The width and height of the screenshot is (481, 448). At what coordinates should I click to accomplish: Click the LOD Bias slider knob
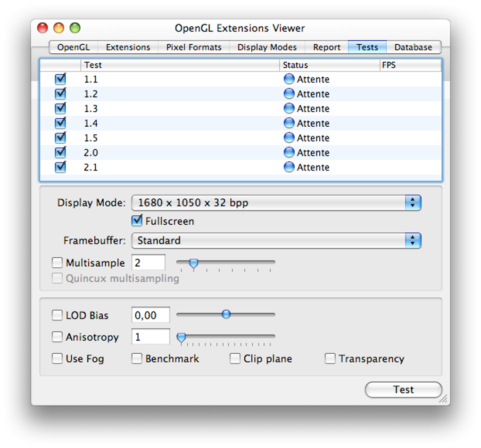pos(226,314)
